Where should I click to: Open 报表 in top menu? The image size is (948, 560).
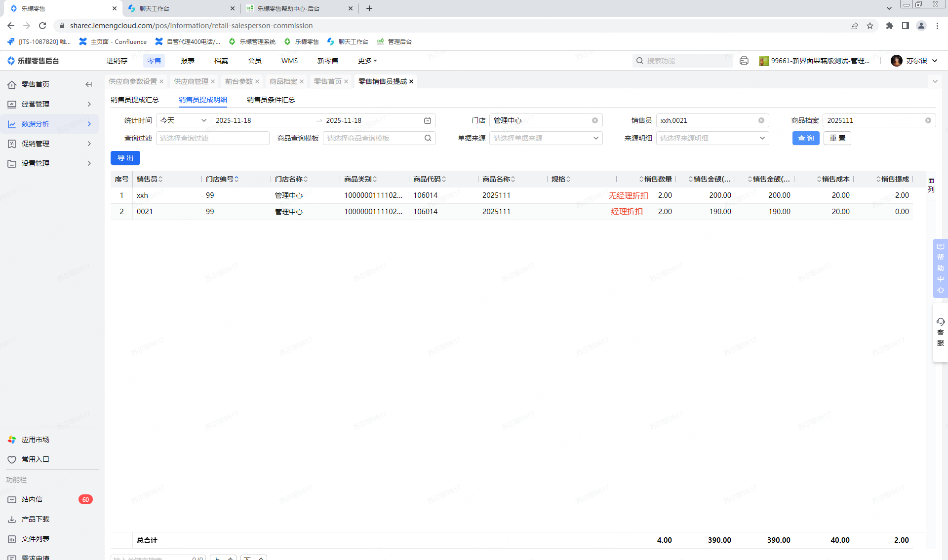(188, 61)
